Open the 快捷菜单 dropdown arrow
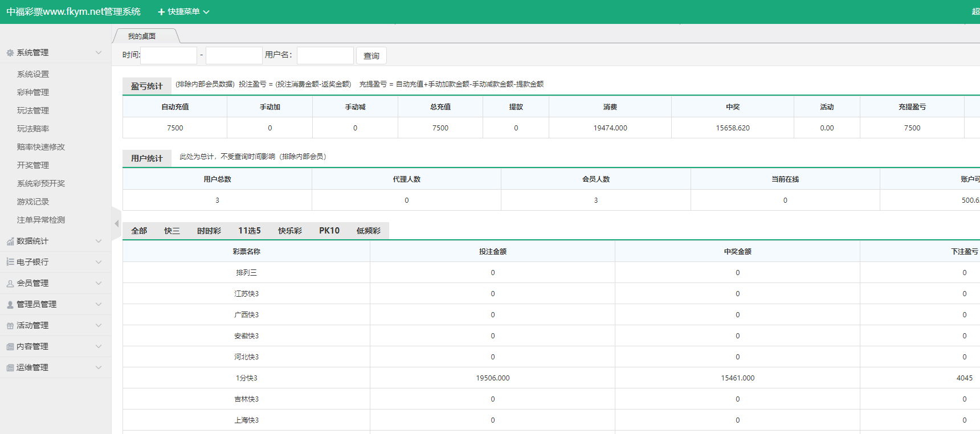This screenshot has width=980, height=434. [206, 12]
